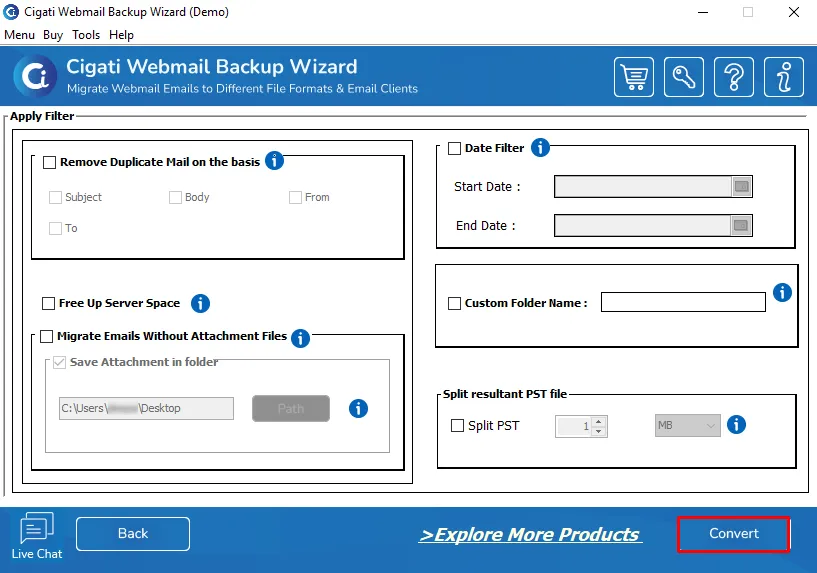Open Start Date calendar picker
The height and width of the screenshot is (573, 817).
[741, 186]
